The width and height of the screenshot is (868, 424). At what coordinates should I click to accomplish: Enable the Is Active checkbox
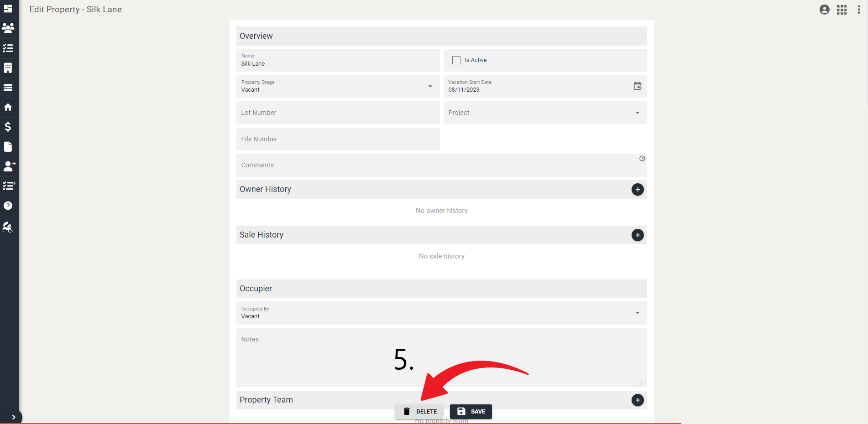coord(456,60)
